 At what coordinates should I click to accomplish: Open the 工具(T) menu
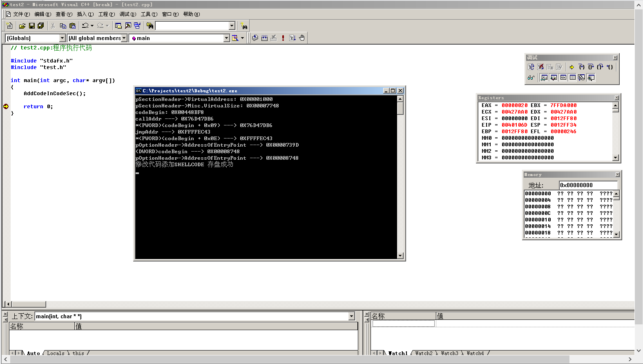coord(149,14)
